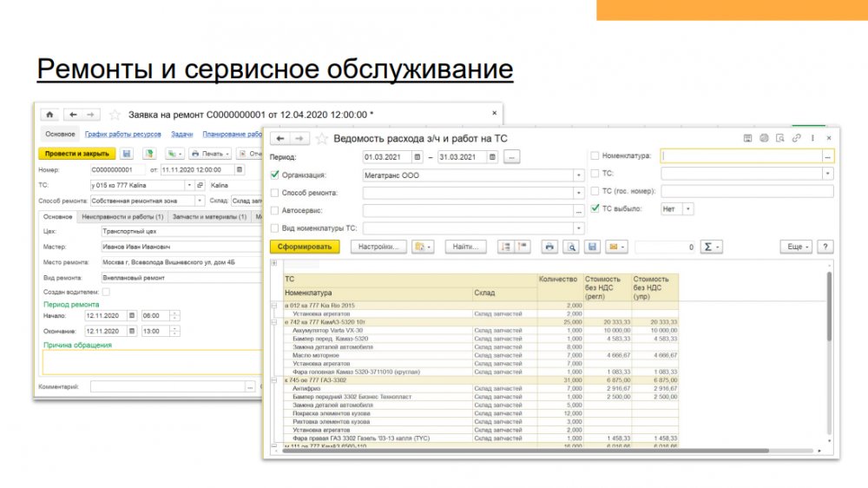Open the Еще dropdown menu
The image size is (868, 488).
(797, 247)
